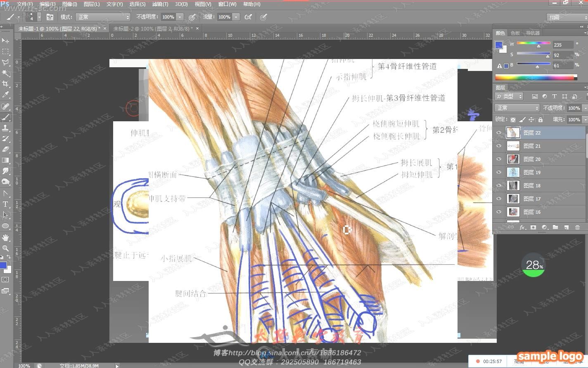The width and height of the screenshot is (588, 368).
Task: Hide 图层 21 using eye icon
Action: pyautogui.click(x=499, y=146)
